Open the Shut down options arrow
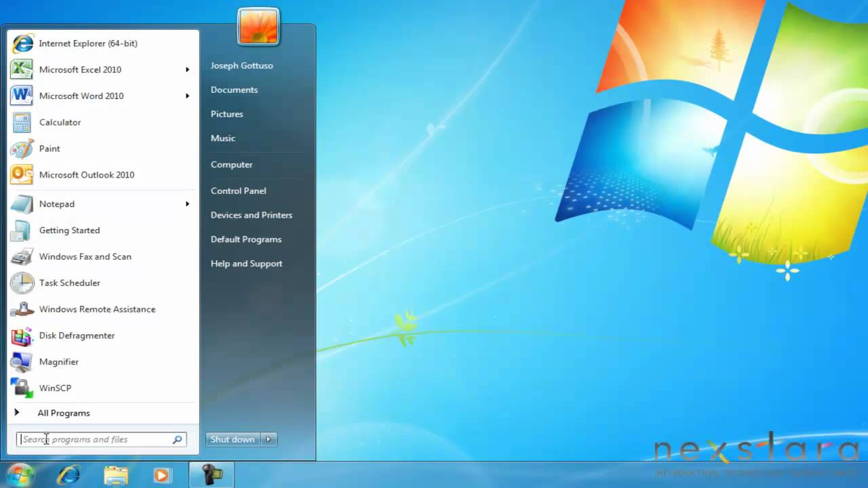The height and width of the screenshot is (488, 868). [x=269, y=440]
